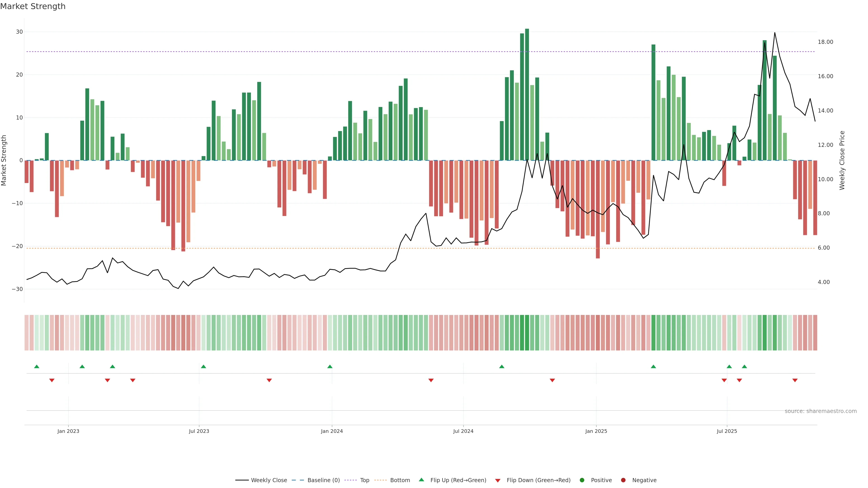Click the Jan 2024 x-axis label
This screenshot has height=488, width=868.
click(332, 431)
